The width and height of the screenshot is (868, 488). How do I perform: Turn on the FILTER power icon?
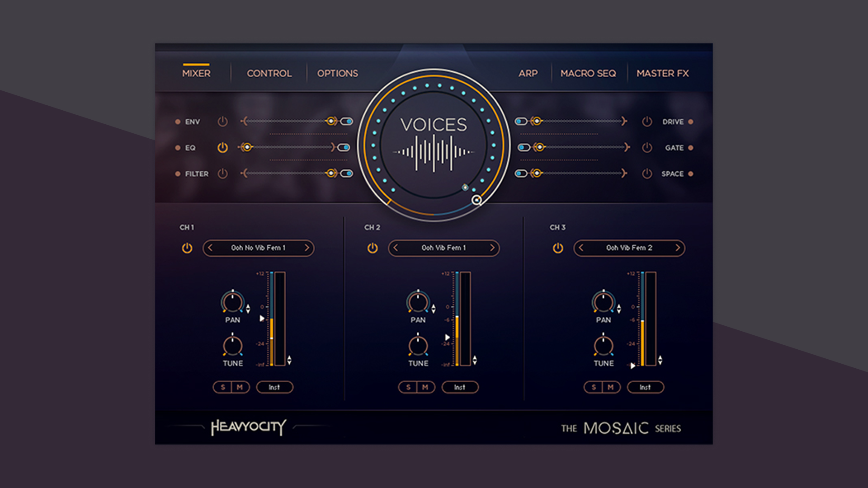[x=222, y=174]
